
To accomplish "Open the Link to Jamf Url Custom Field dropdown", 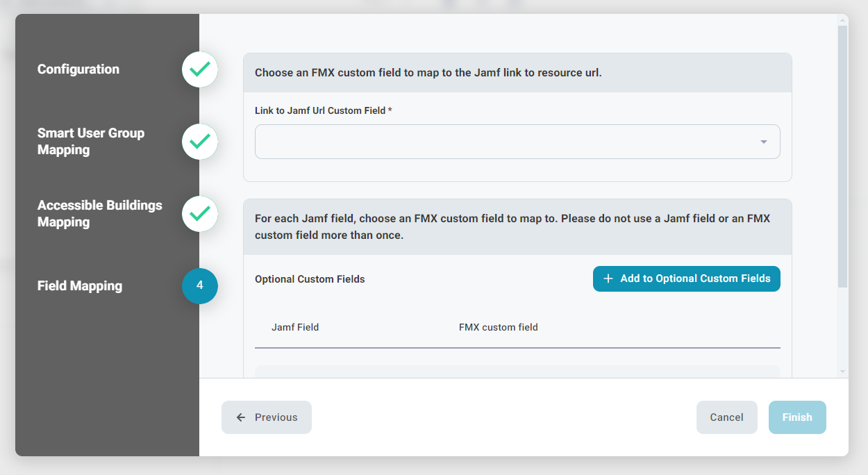I will [x=517, y=142].
